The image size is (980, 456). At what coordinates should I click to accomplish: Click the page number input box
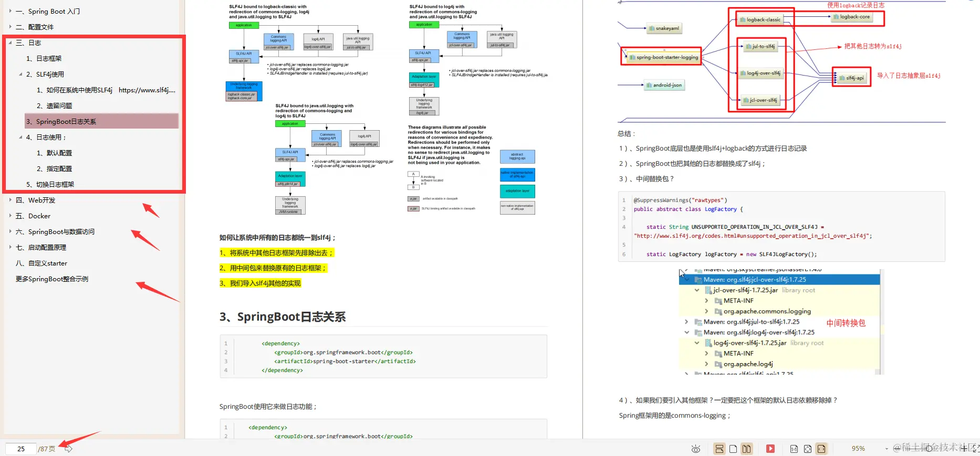21,449
